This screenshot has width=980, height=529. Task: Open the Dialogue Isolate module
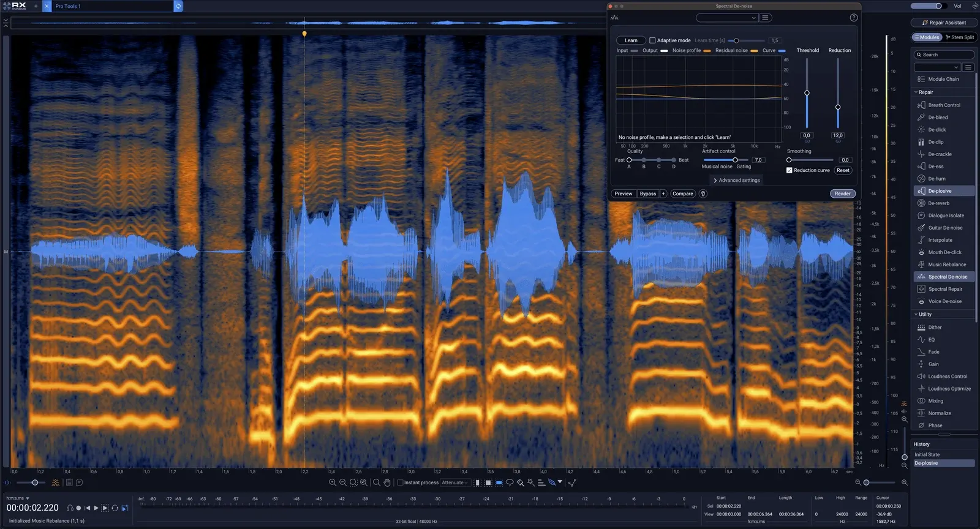click(944, 216)
